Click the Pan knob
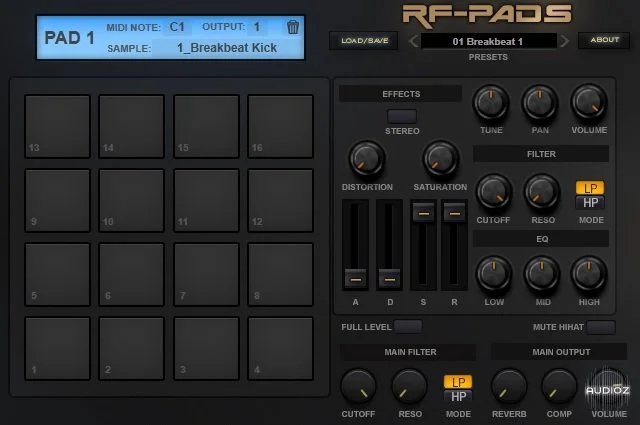This screenshot has width=640, height=425. pyautogui.click(x=540, y=103)
